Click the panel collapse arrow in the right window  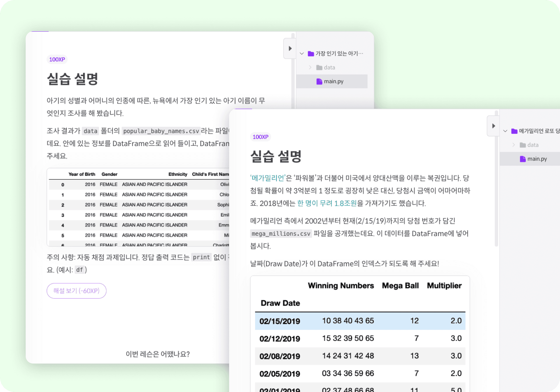(x=493, y=126)
